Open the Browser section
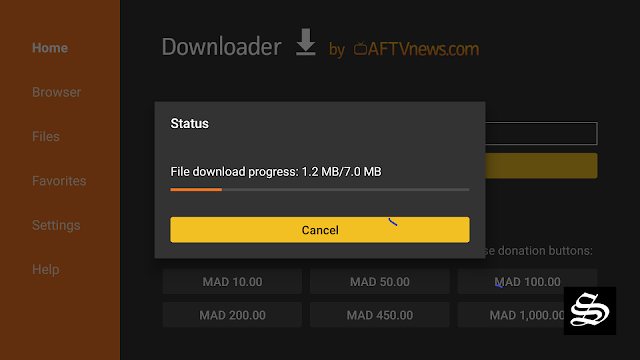 coord(56,92)
